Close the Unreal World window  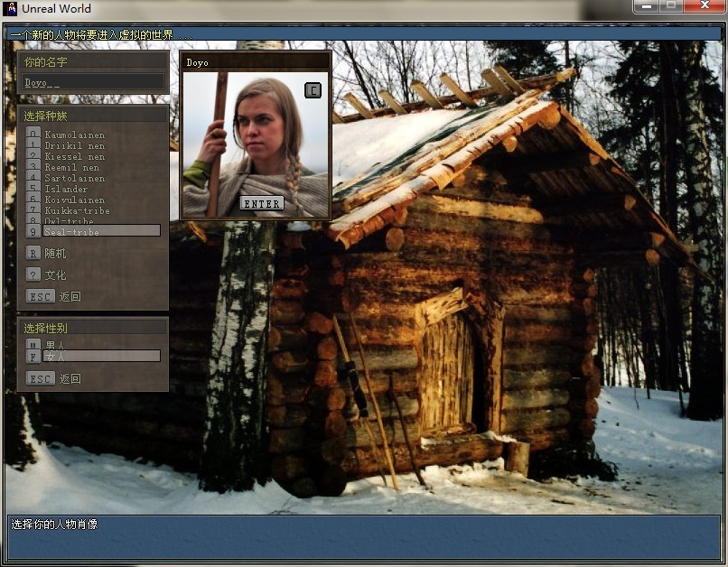(x=705, y=6)
